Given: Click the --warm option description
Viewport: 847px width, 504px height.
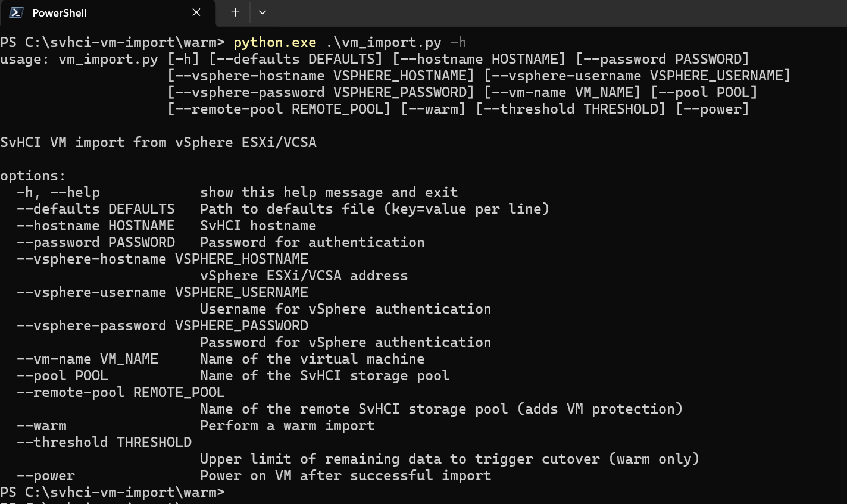Looking at the screenshot, I should (x=287, y=425).
